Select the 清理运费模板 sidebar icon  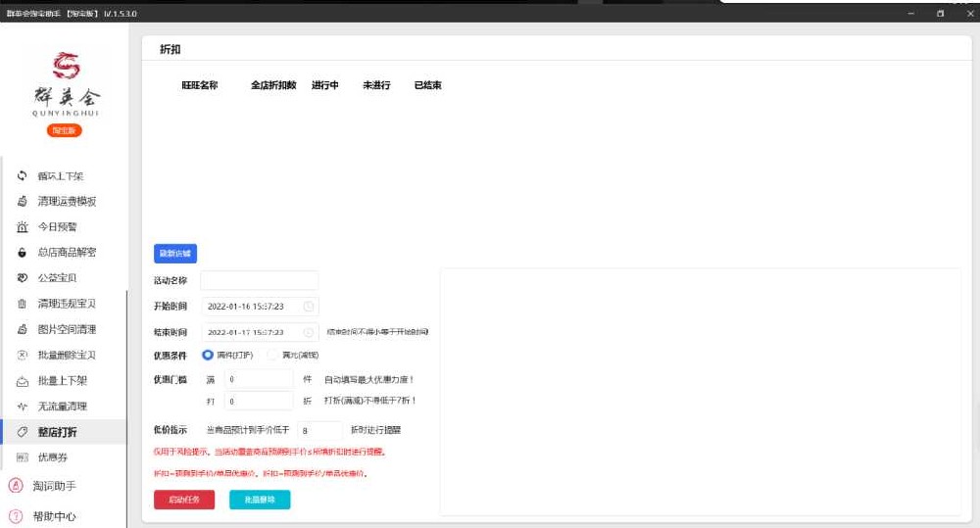[x=23, y=201]
